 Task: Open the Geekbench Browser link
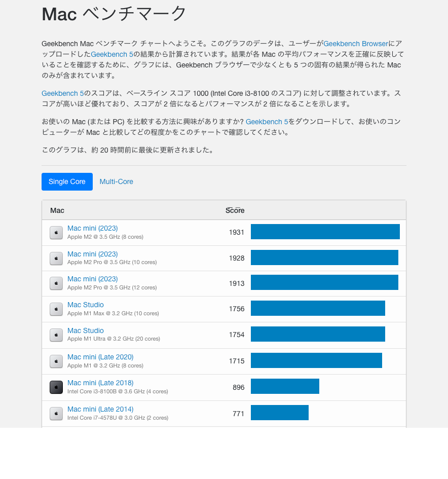click(x=356, y=44)
